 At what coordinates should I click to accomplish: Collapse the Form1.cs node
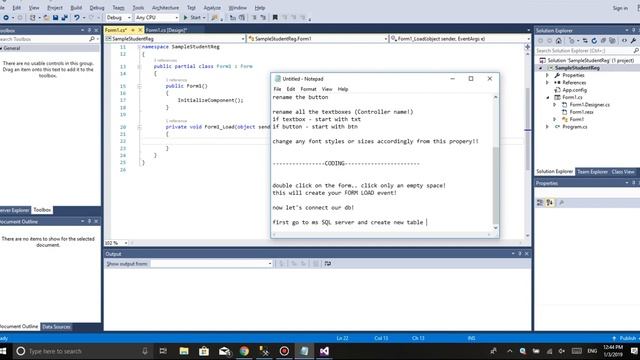click(x=547, y=98)
